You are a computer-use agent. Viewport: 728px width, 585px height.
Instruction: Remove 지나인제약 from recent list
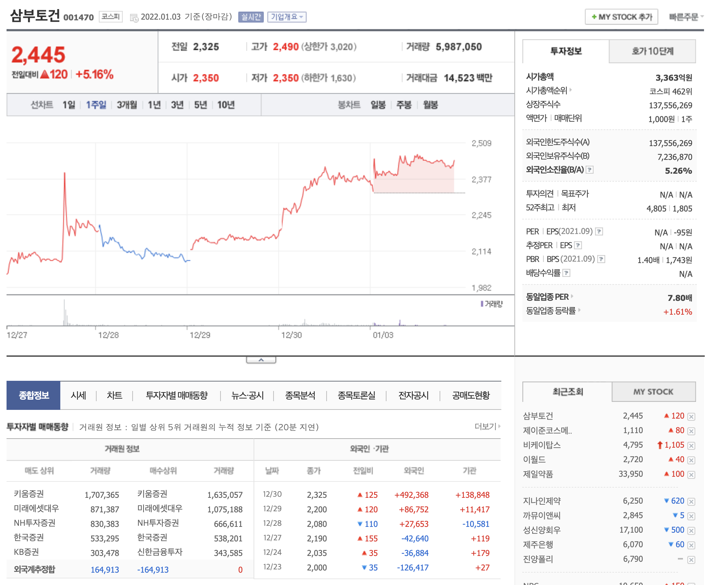coord(691,502)
